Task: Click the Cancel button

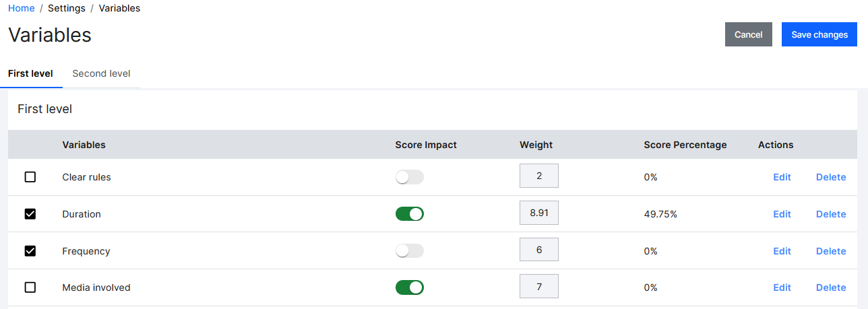Action: pos(748,34)
